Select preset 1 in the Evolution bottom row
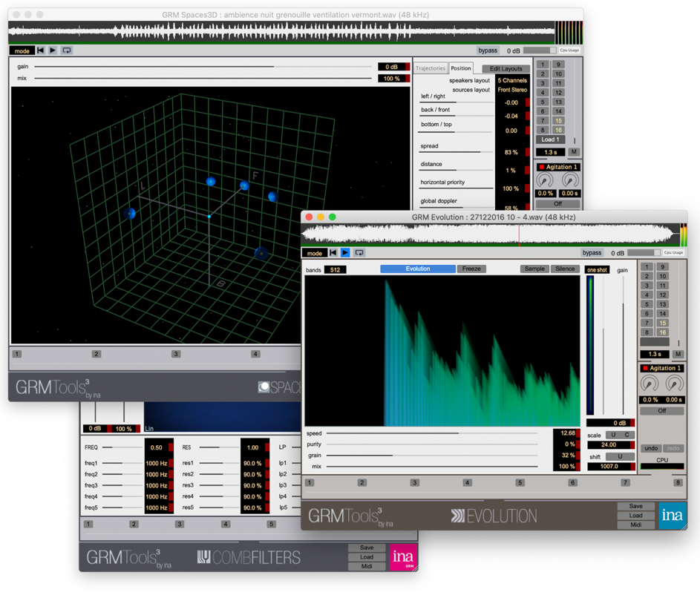This screenshot has width=700, height=598. point(310,482)
